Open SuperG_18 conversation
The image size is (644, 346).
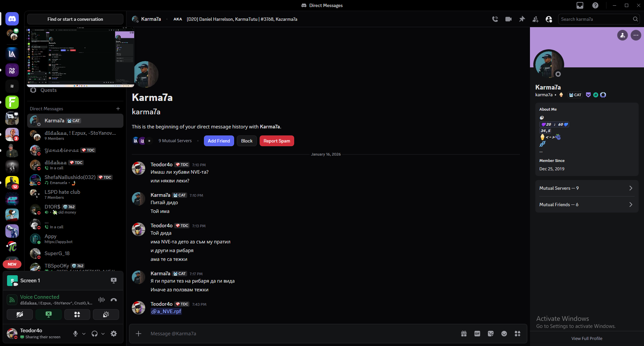pyautogui.click(x=75, y=253)
